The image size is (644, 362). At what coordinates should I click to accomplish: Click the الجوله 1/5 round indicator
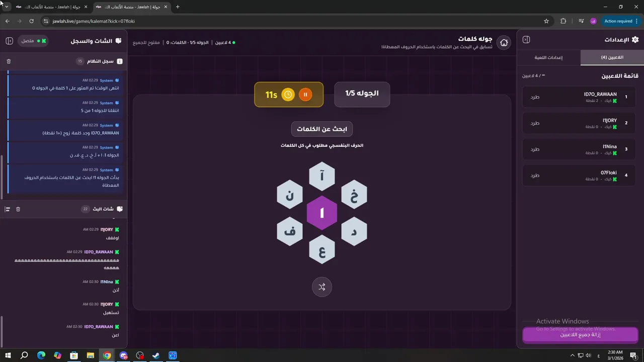tap(362, 94)
